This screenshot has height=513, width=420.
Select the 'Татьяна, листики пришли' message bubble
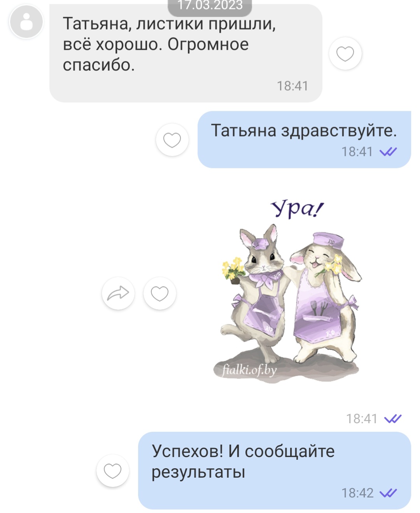(x=185, y=53)
